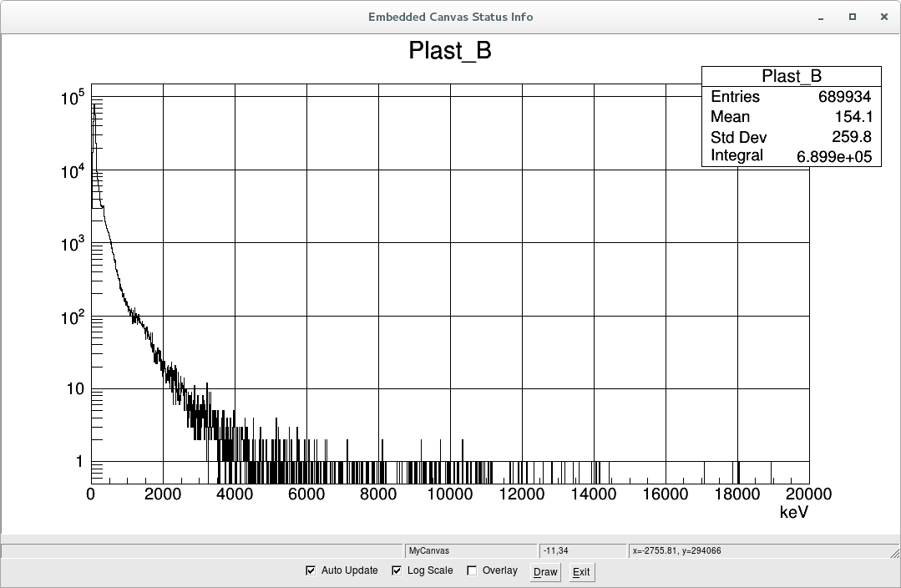Click the Entries value 689934
Screen dimensions: 901x588
coord(845,97)
